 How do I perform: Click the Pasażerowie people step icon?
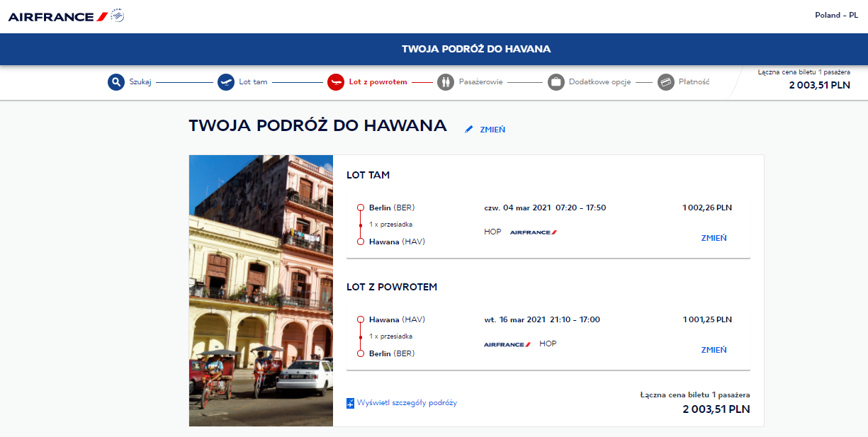click(x=446, y=82)
